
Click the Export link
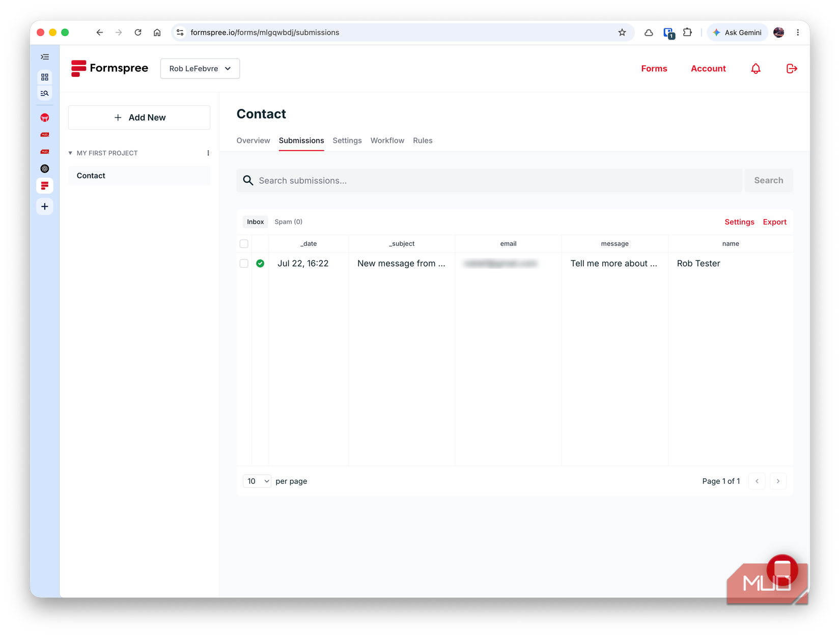774,222
